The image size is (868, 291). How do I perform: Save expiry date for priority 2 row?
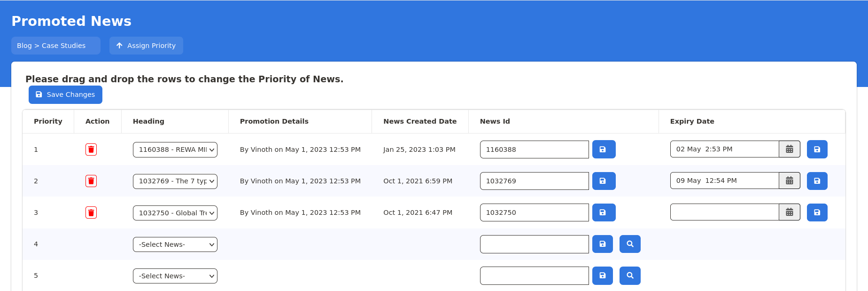pos(817,181)
